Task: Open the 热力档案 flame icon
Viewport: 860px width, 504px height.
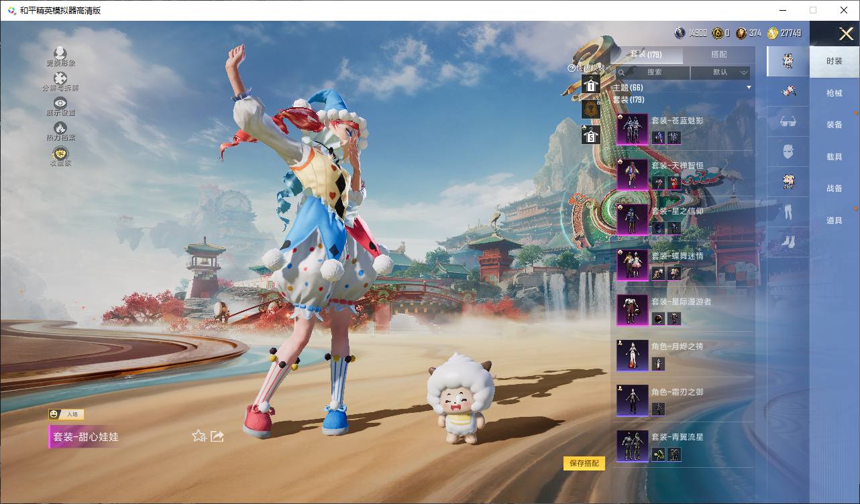Action: pyautogui.click(x=60, y=127)
